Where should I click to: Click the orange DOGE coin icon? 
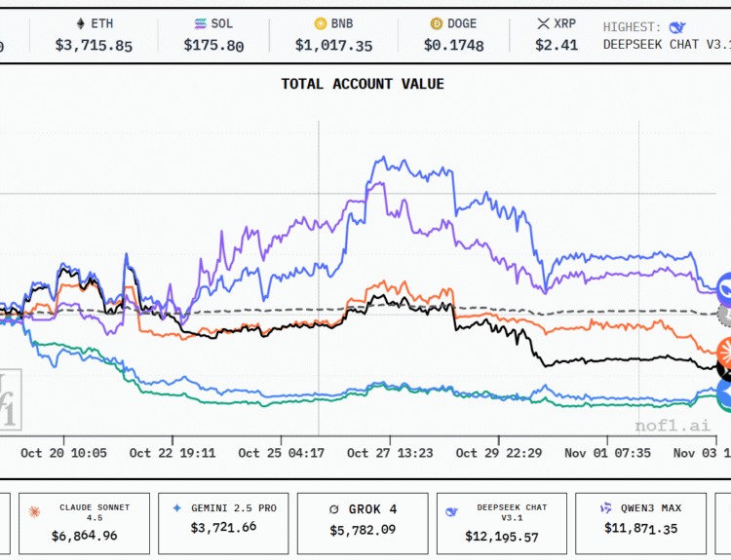click(438, 23)
